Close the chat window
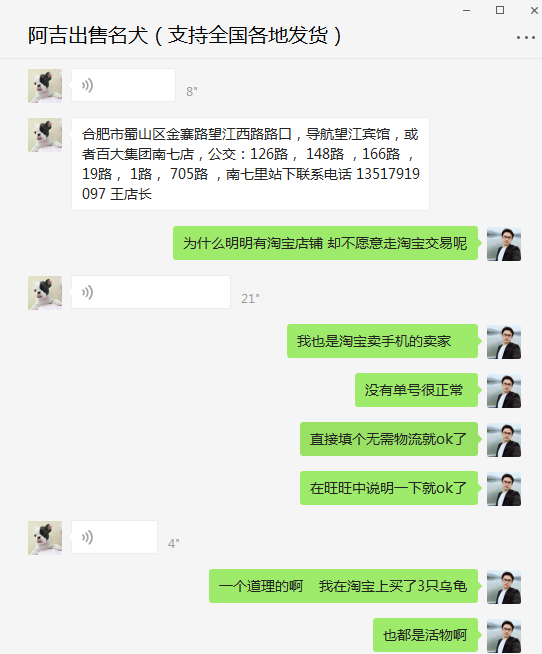Viewport: 542px width, 654px height. tap(534, 10)
